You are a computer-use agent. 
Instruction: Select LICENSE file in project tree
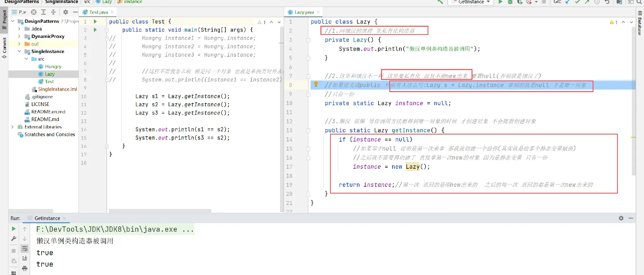pyautogui.click(x=40, y=104)
